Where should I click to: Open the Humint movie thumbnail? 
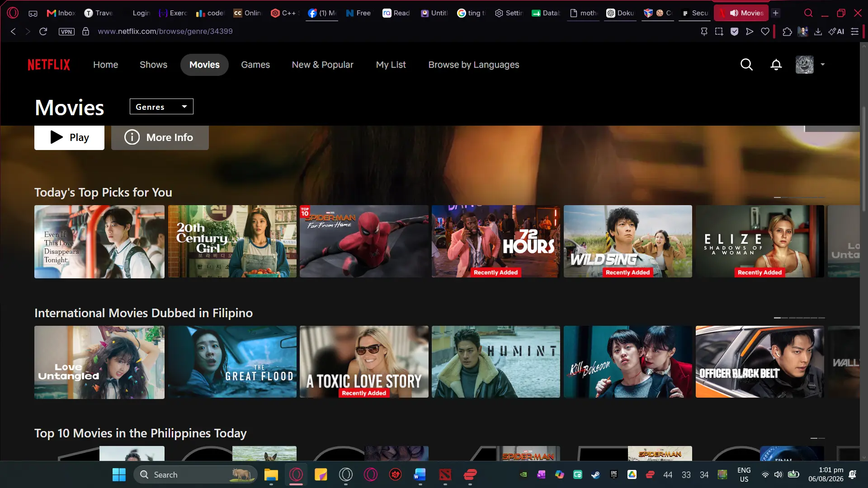coord(496,362)
